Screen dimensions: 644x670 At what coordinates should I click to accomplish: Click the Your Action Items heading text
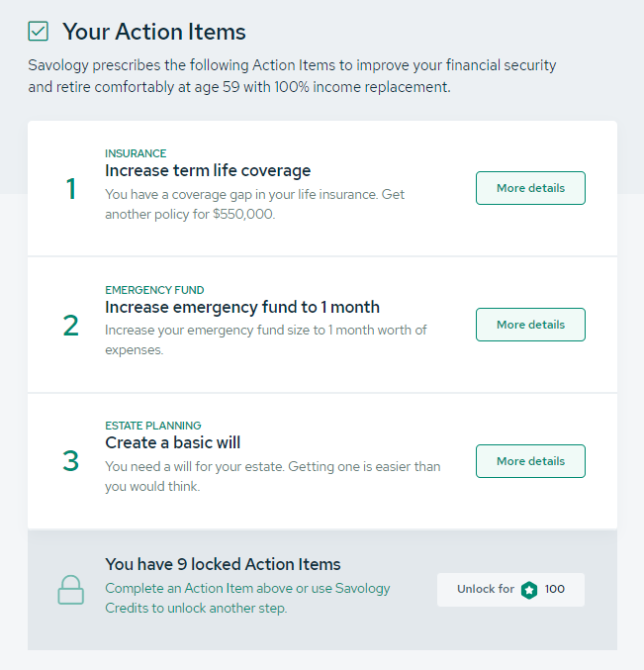point(154,32)
